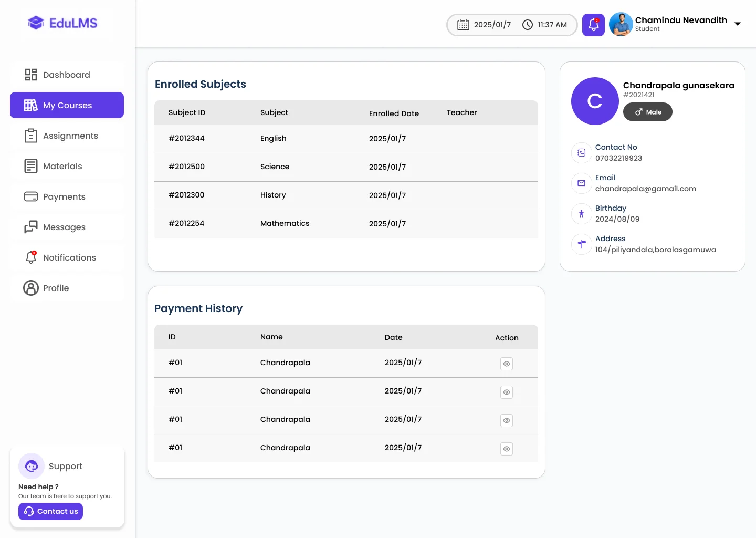Click the phone icon beside Contact No
This screenshot has width=756, height=538.
581,153
